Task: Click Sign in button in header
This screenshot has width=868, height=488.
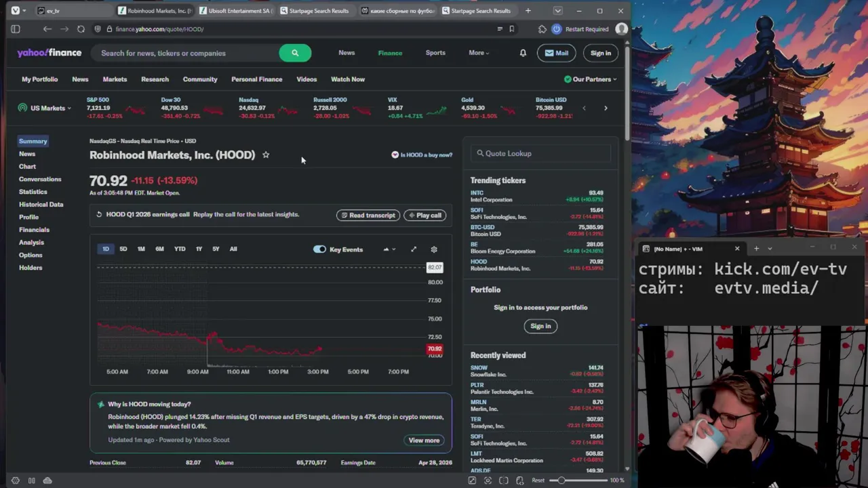Action: [x=600, y=53]
